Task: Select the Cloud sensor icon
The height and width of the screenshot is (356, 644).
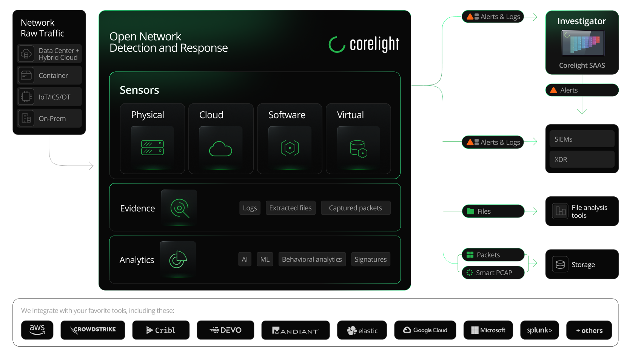Action: [221, 148]
